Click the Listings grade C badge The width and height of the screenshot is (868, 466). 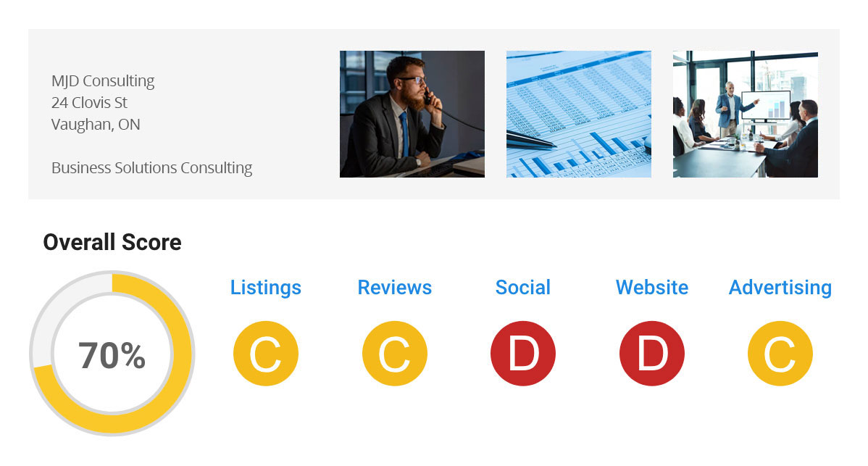pos(265,354)
